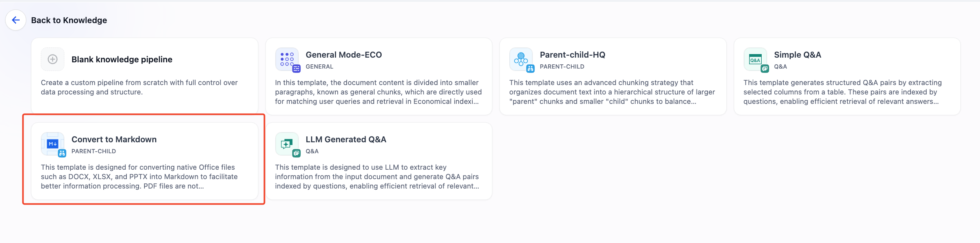Image resolution: width=980 pixels, height=243 pixels.
Task: Open the LLM Generated Q&A title
Action: click(346, 140)
